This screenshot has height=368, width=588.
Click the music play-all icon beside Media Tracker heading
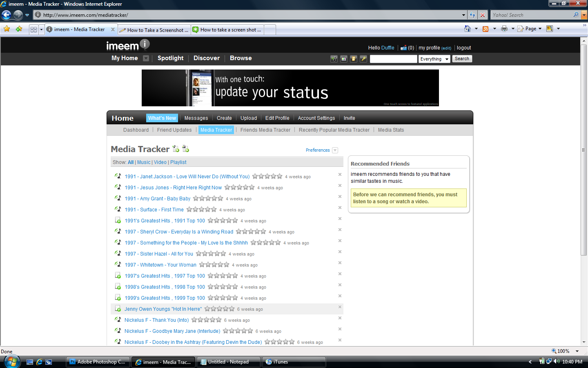[x=176, y=148]
